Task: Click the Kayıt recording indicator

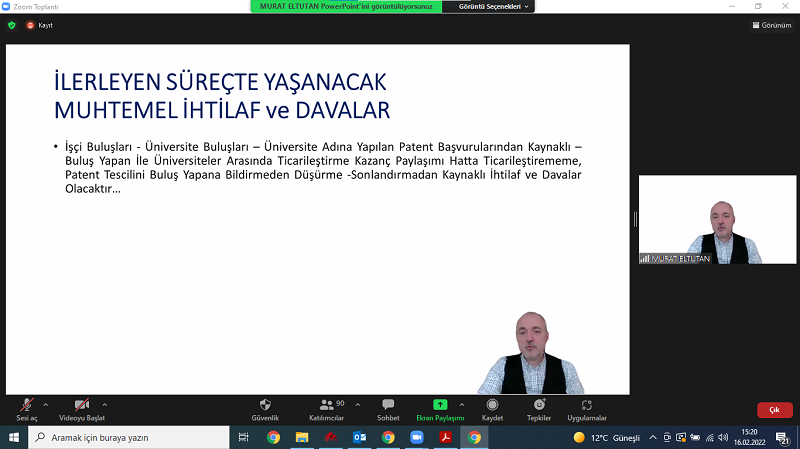Action: (x=39, y=25)
